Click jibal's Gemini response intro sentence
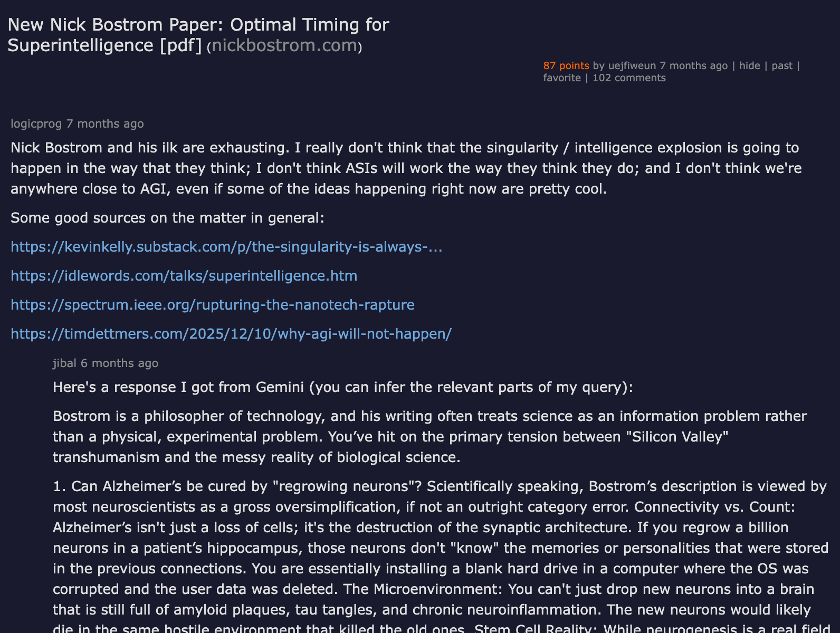Viewport: 840px width, 633px height. coord(343,387)
